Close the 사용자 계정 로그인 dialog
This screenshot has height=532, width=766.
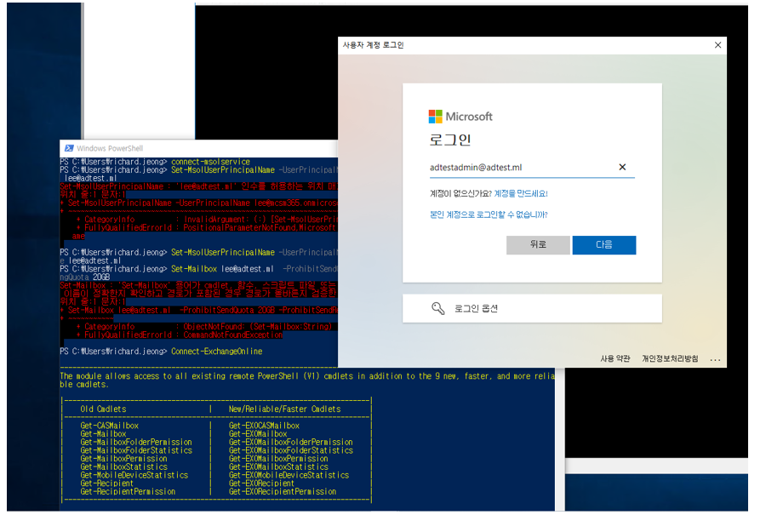[717, 45]
